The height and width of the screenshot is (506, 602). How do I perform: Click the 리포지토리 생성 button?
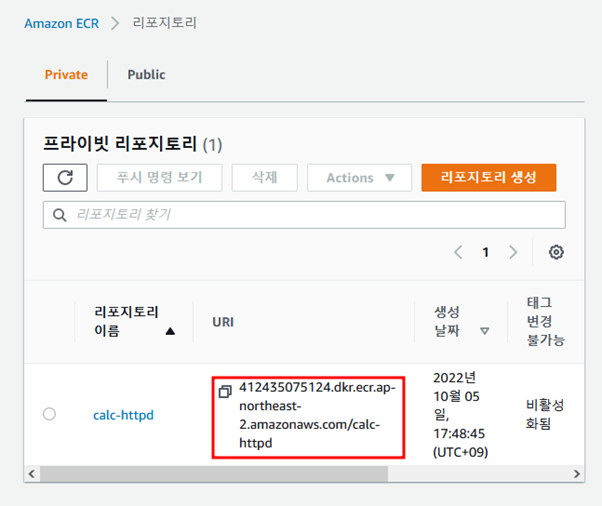pos(488,177)
